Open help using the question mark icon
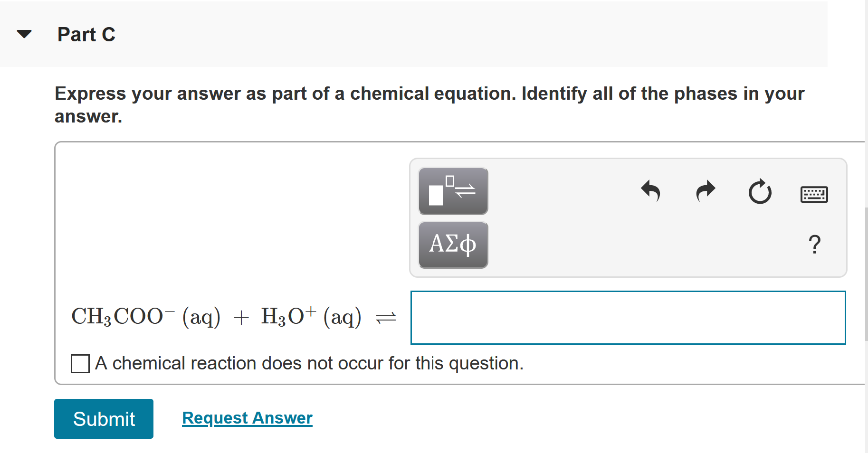Image resolution: width=868 pixels, height=453 pixels. tap(815, 244)
